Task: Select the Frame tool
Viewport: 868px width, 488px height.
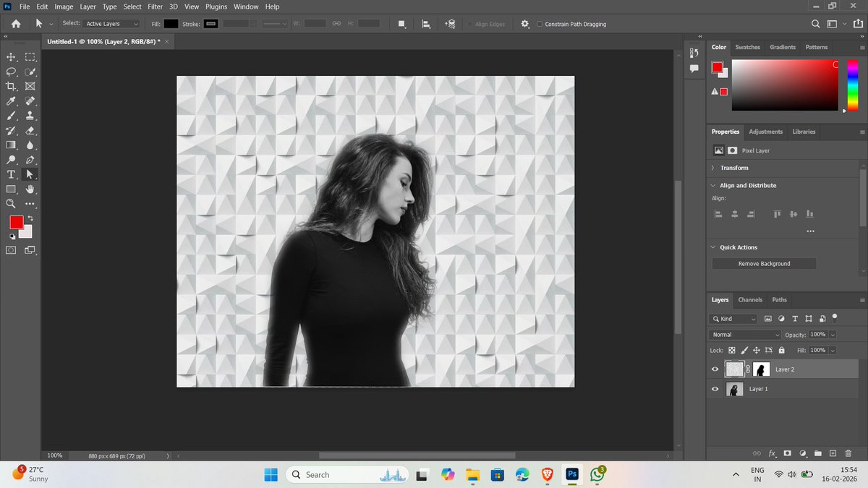Action: coord(30,86)
